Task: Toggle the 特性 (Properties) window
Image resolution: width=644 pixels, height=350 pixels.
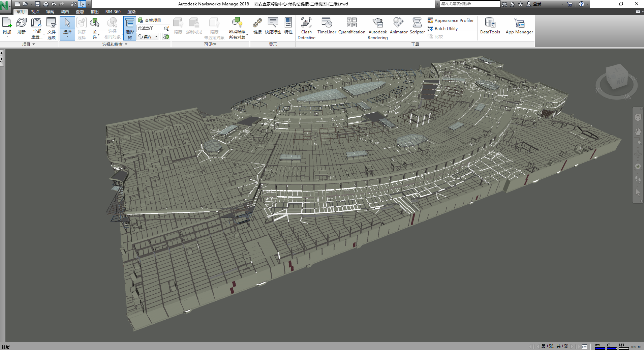Action: (288, 26)
